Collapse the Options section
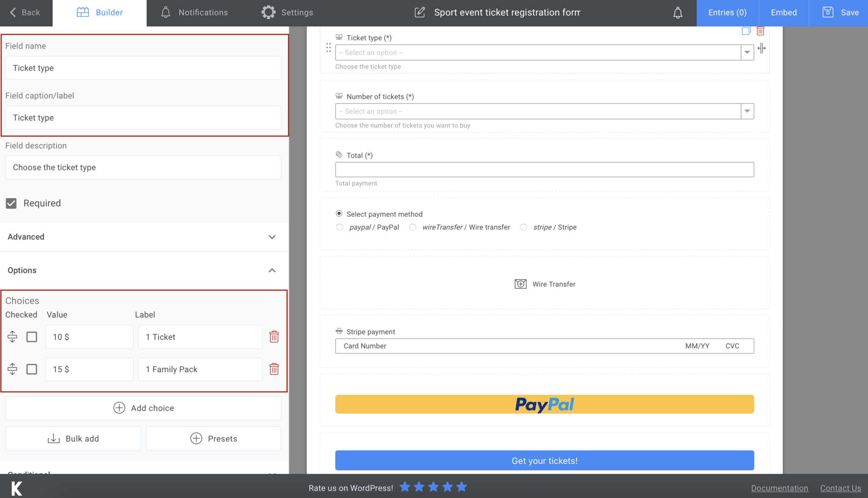868x498 pixels. tap(272, 270)
